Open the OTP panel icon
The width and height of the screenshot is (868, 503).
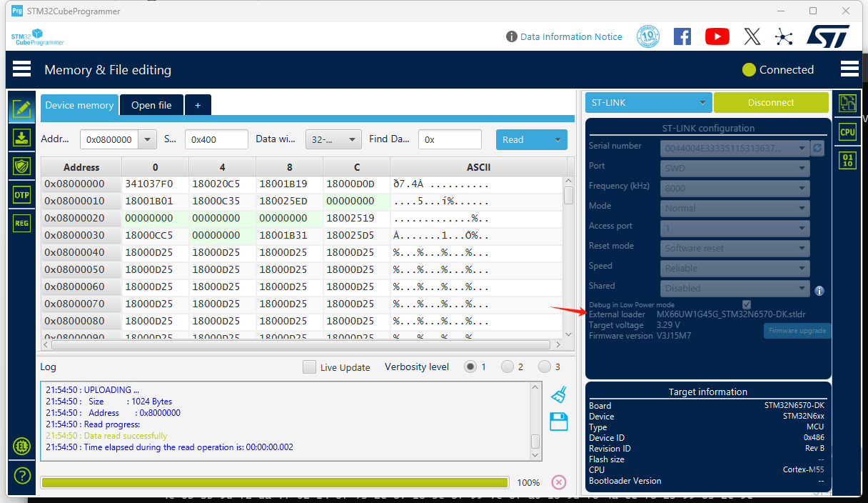[x=22, y=195]
